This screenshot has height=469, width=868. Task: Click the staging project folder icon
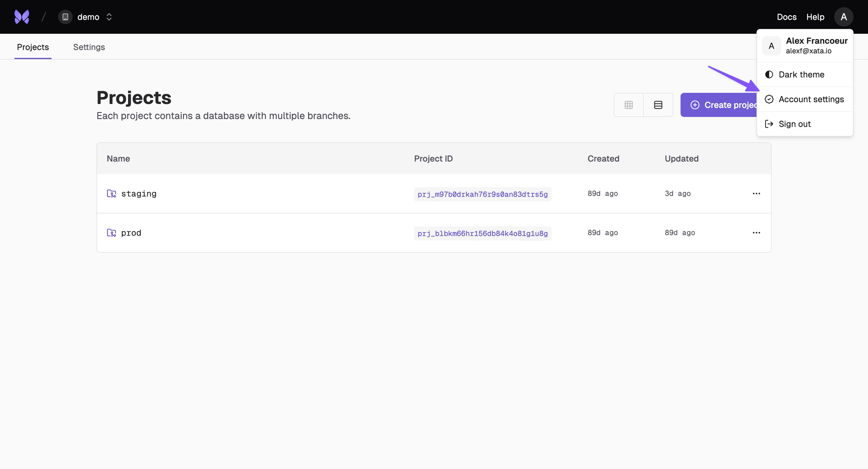[x=111, y=194]
